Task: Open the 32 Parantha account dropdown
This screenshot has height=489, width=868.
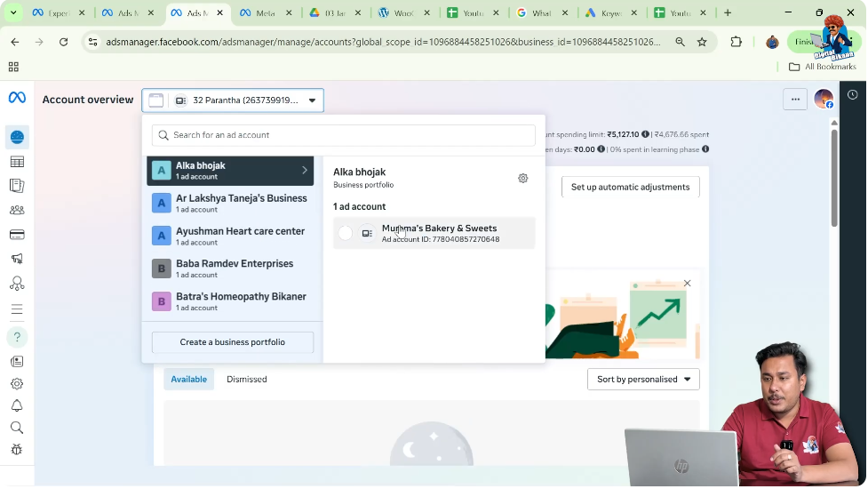Action: [x=233, y=100]
